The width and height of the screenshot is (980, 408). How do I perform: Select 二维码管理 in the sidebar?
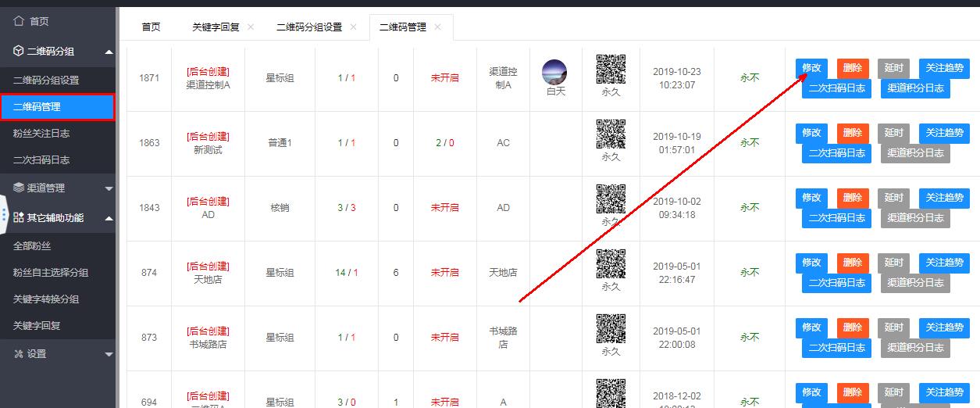[x=58, y=106]
